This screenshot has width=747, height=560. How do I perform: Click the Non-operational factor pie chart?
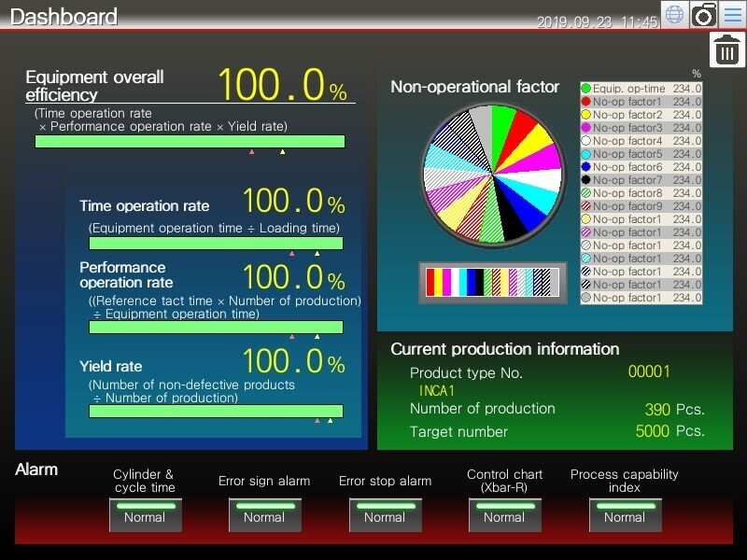[492, 175]
